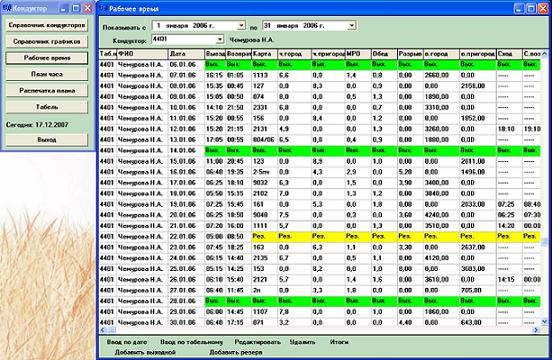Click Карта cell 804/06
Viewport: 552px width, 360px height.
pos(264,140)
